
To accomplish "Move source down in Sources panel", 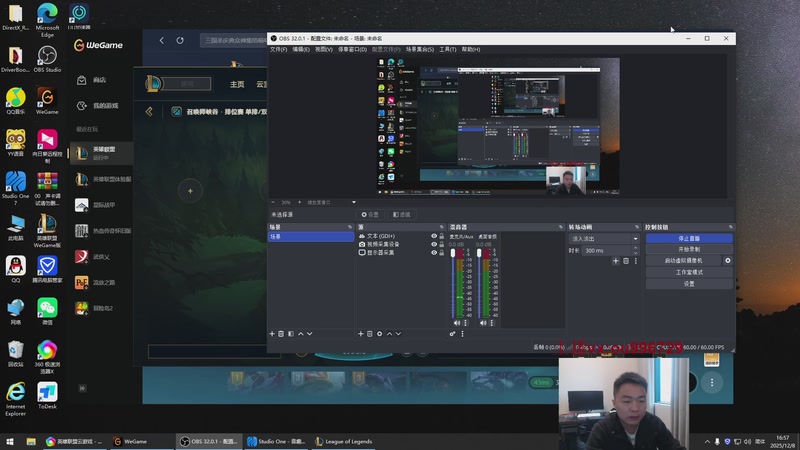I will (398, 334).
